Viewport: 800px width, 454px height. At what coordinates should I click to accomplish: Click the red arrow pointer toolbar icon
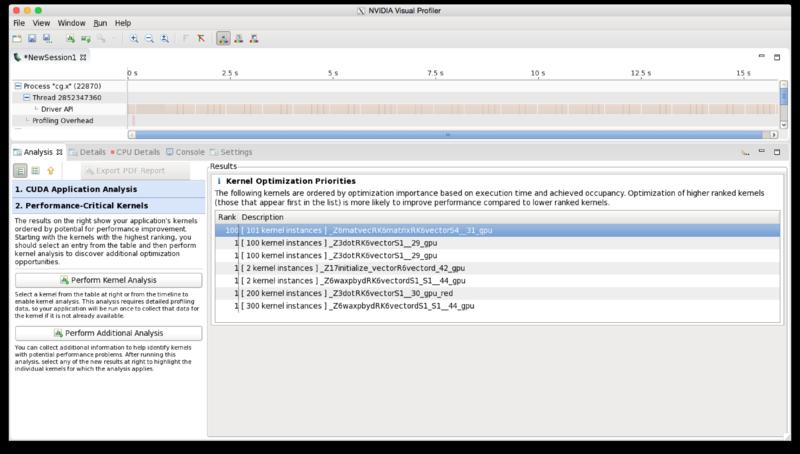(x=201, y=39)
